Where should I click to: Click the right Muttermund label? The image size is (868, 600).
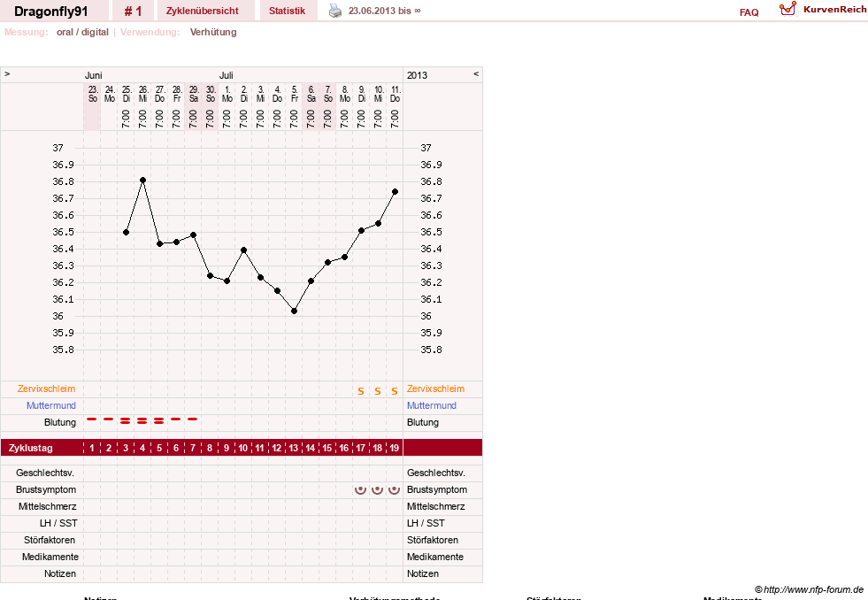point(432,405)
